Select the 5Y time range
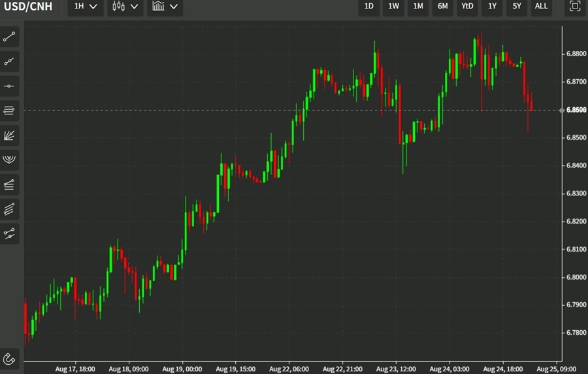The image size is (588, 374). (517, 7)
